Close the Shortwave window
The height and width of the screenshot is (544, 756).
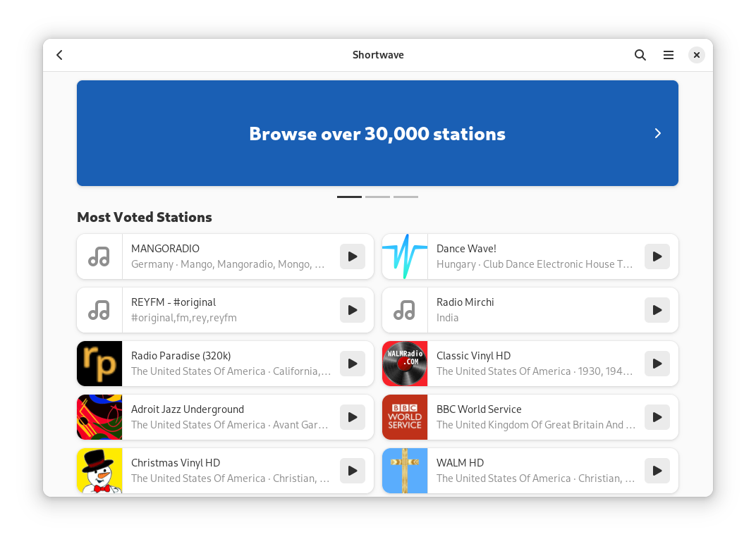click(696, 55)
